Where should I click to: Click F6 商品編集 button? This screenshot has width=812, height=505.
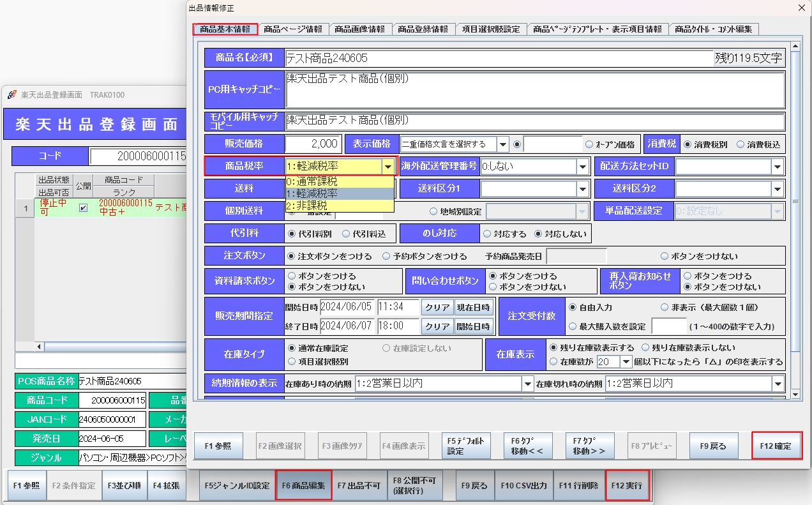pos(303,485)
